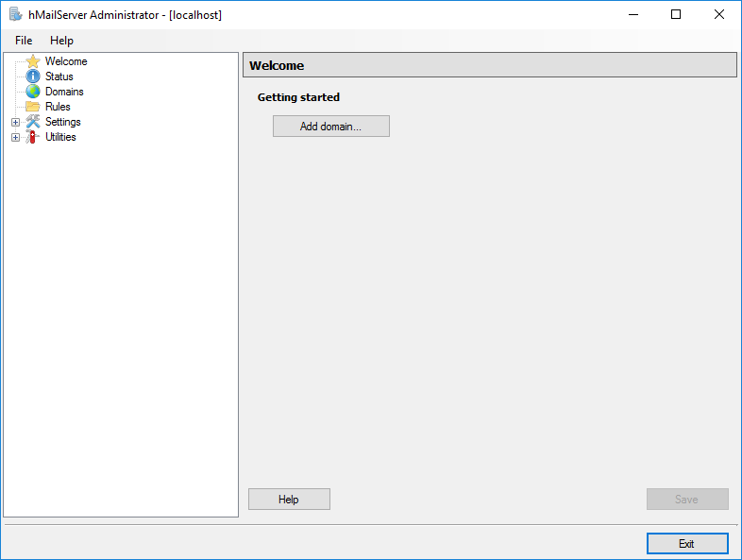Click the Add domain... button
The width and height of the screenshot is (742, 560).
(331, 127)
